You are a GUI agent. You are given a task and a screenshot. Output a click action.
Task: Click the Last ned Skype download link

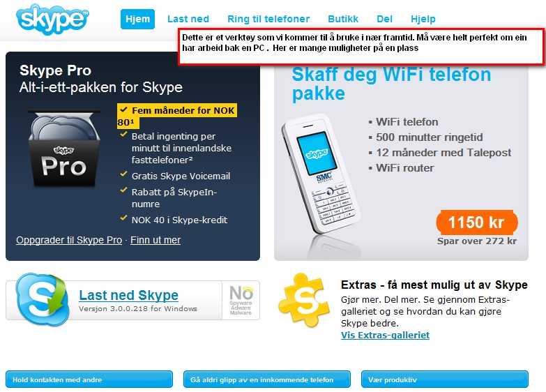[x=128, y=295]
